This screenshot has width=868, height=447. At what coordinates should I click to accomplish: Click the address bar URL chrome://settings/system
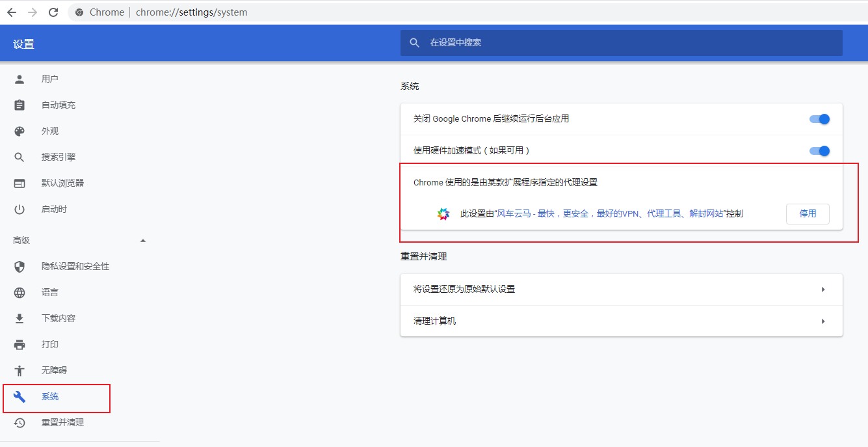(x=191, y=12)
